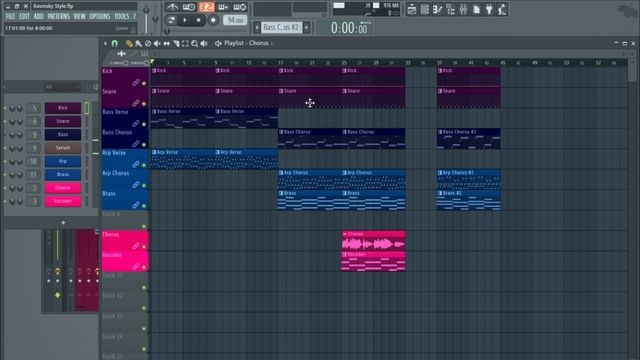Select the Mute tool in playlist toolbar

[x=157, y=43]
